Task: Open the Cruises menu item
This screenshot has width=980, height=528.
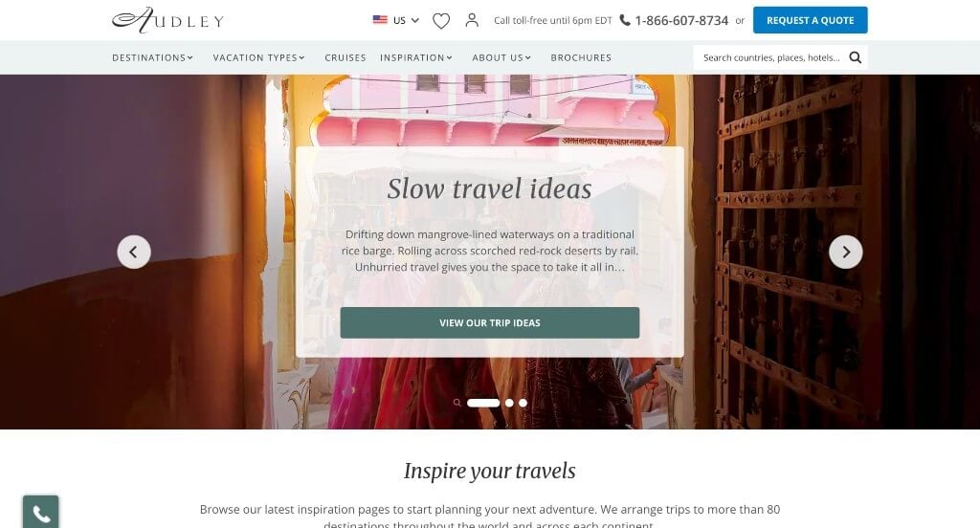Action: (345, 57)
